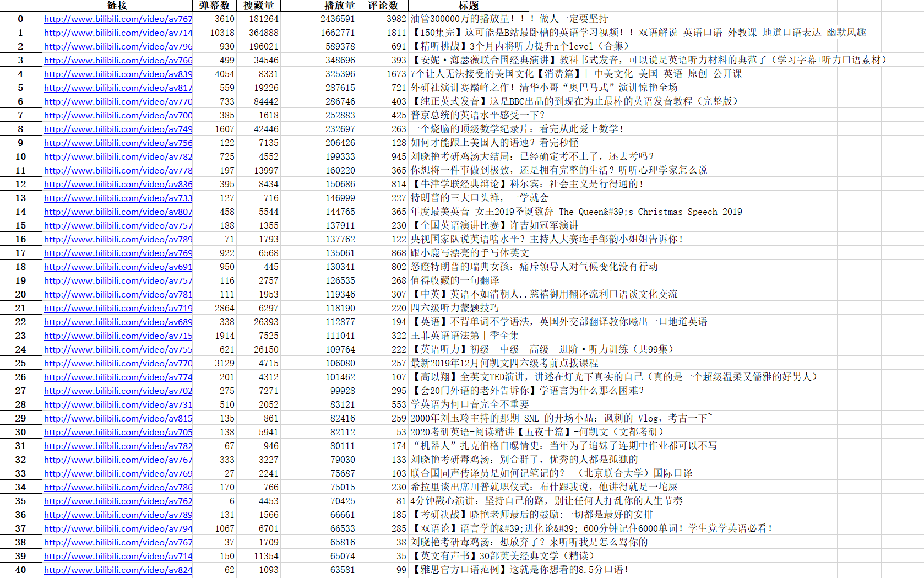Click title starting 【雅思官方口语范例】
This screenshot has width=924, height=578.
coord(520,570)
